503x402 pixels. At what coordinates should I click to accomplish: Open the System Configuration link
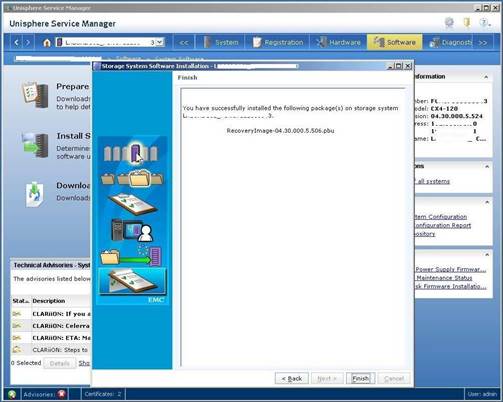coord(440,217)
